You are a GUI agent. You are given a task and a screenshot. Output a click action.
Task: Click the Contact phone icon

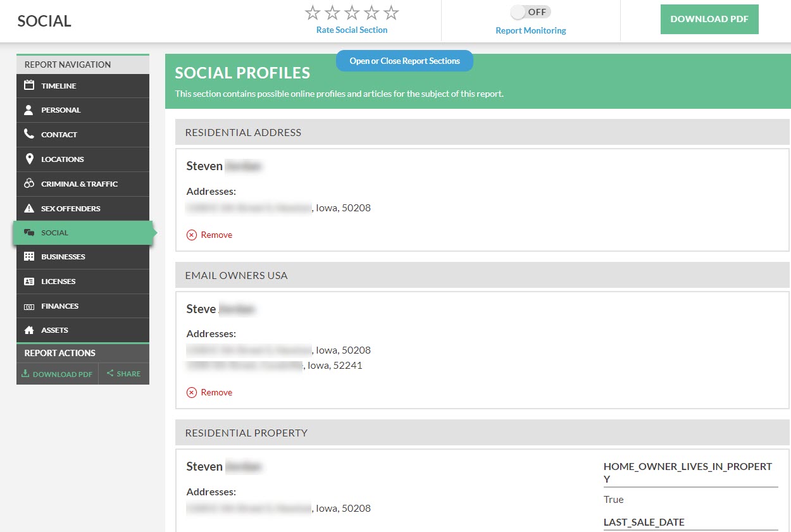pyautogui.click(x=28, y=134)
